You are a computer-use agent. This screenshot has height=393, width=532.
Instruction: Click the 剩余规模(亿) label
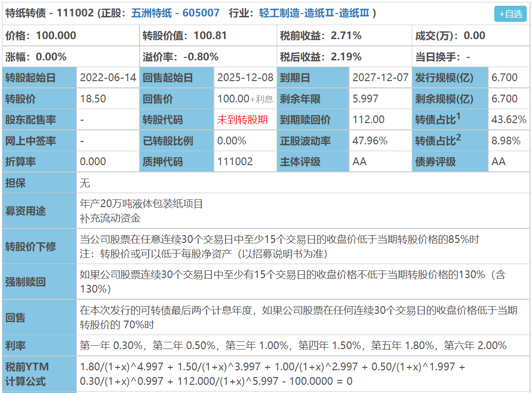pyautogui.click(x=445, y=99)
